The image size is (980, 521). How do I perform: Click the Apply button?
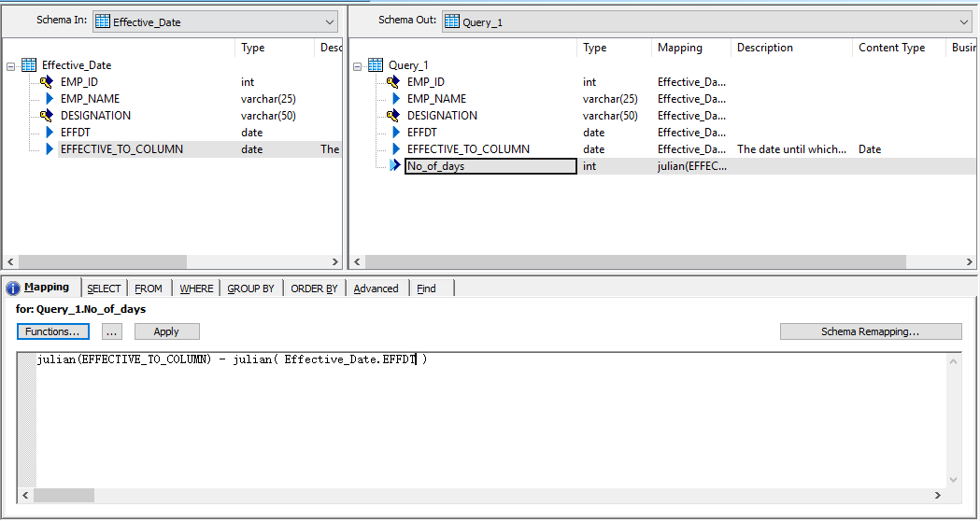167,331
